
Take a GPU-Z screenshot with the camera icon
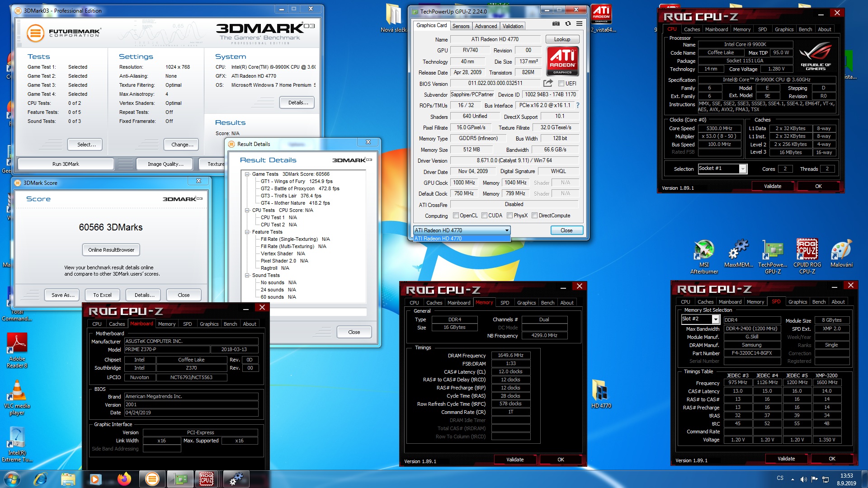pos(556,24)
